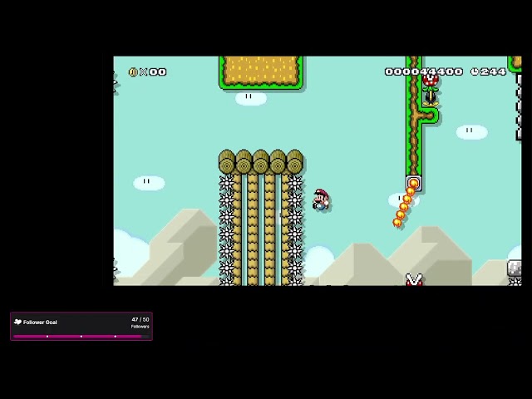Image resolution: width=532 pixels, height=399 pixels.
Task: Click the fire bar pivot block
Action: coord(414,184)
